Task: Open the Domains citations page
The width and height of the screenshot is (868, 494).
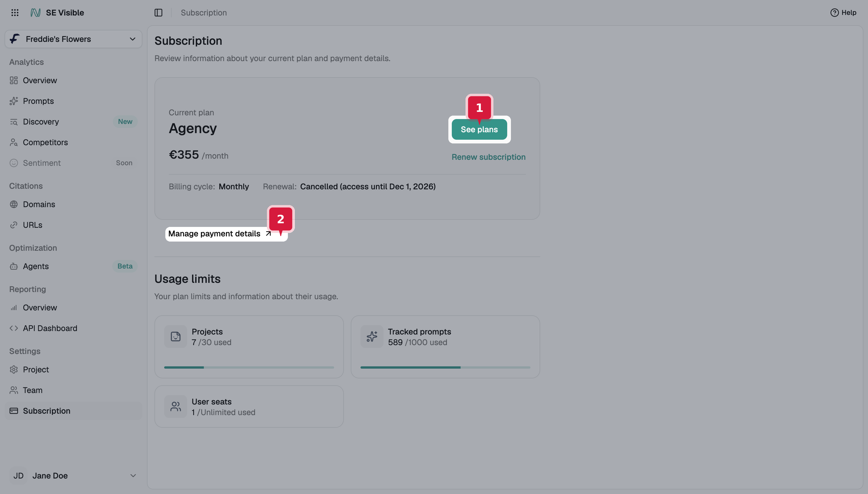Action: [73, 204]
